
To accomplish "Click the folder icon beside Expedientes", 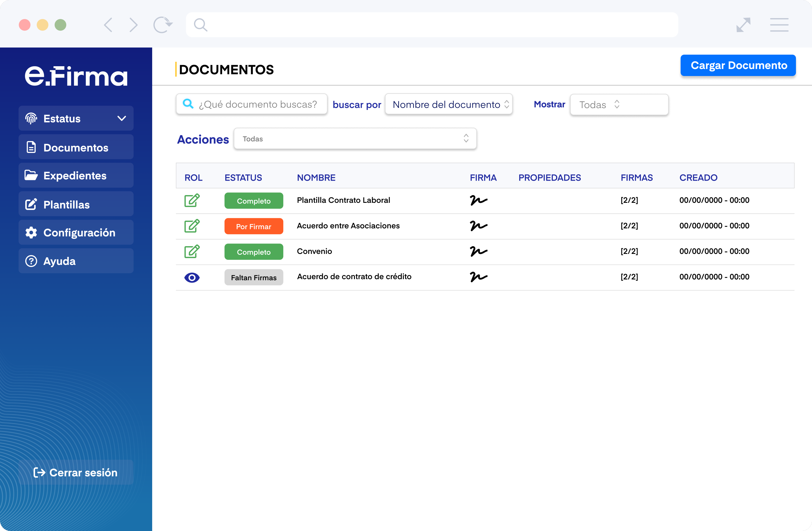I will click(x=31, y=175).
